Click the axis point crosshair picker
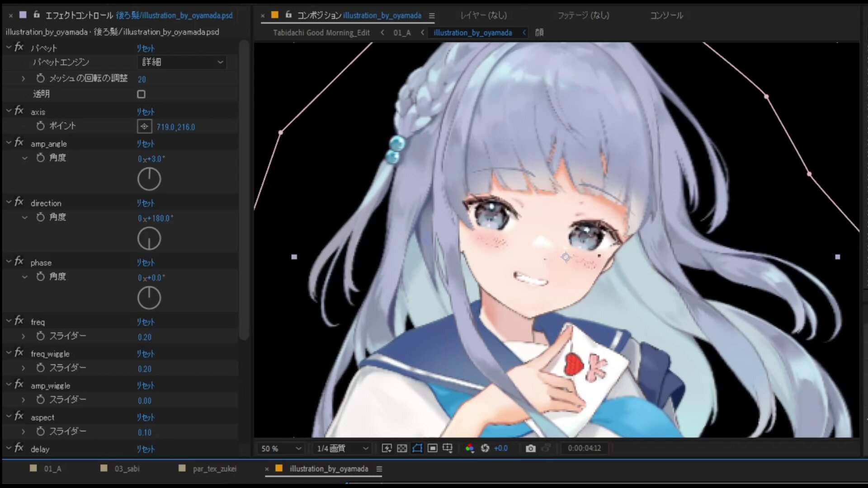868x488 pixels. tap(144, 127)
